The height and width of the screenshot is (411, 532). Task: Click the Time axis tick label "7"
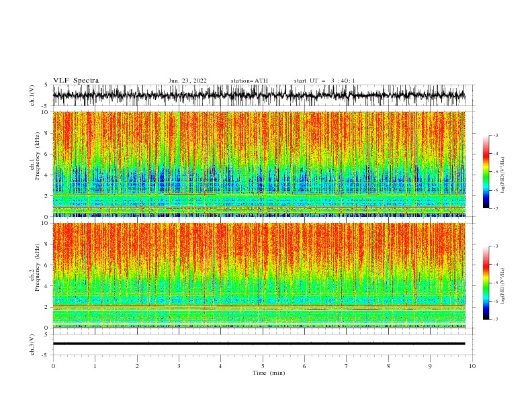tap(347, 366)
